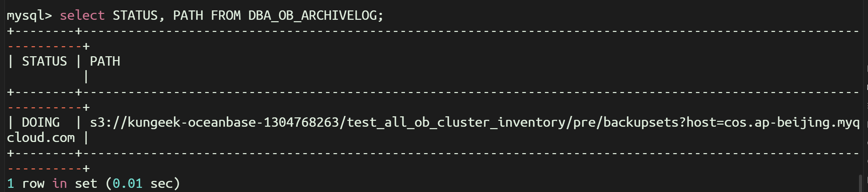Click the wrapped 'cloud.com' text
Viewport: 868px width, 192px height.
click(x=41, y=138)
